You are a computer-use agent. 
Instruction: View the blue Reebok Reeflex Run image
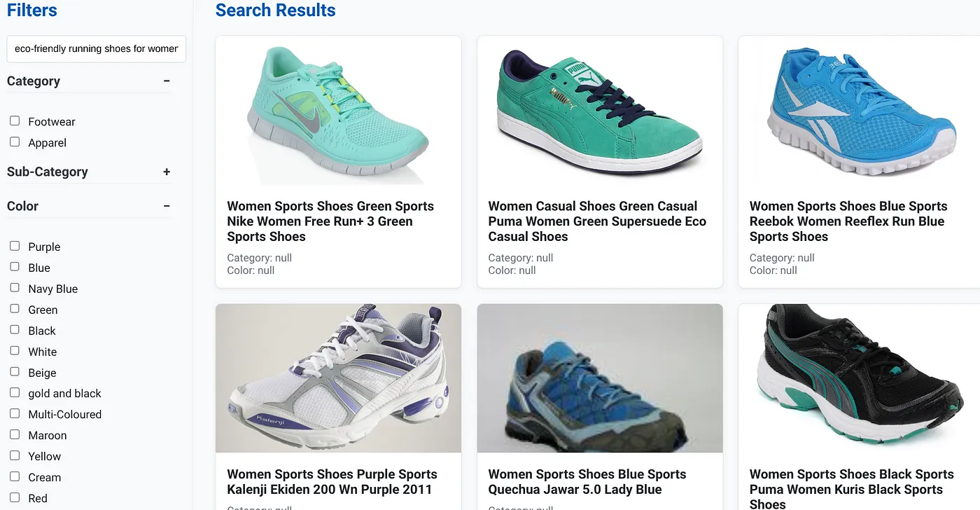[860, 112]
